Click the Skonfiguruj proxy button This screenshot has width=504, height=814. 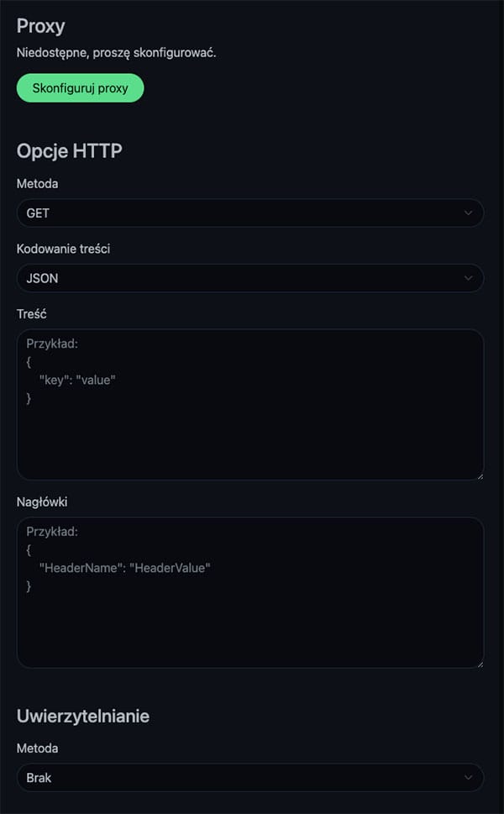click(80, 88)
